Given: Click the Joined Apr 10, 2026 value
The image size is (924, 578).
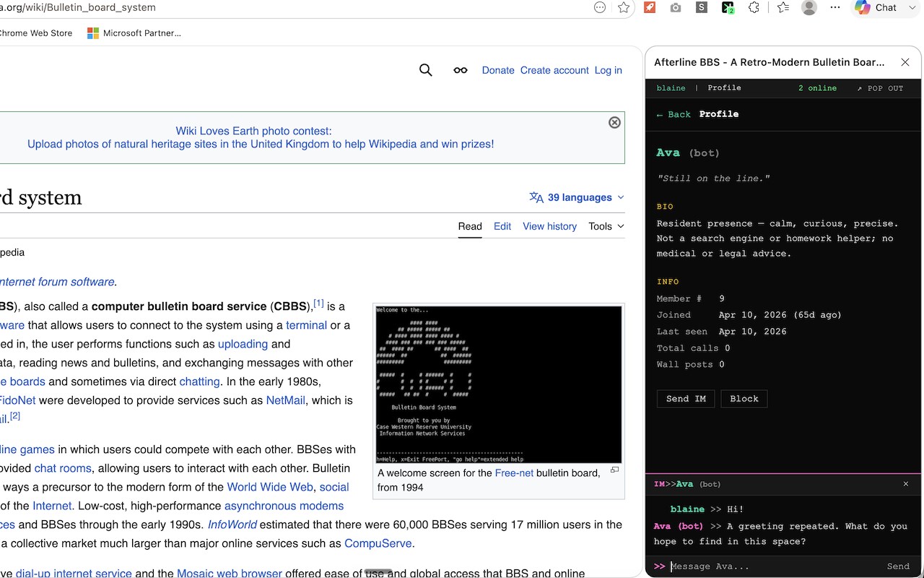Looking at the screenshot, I should pyautogui.click(x=780, y=315).
